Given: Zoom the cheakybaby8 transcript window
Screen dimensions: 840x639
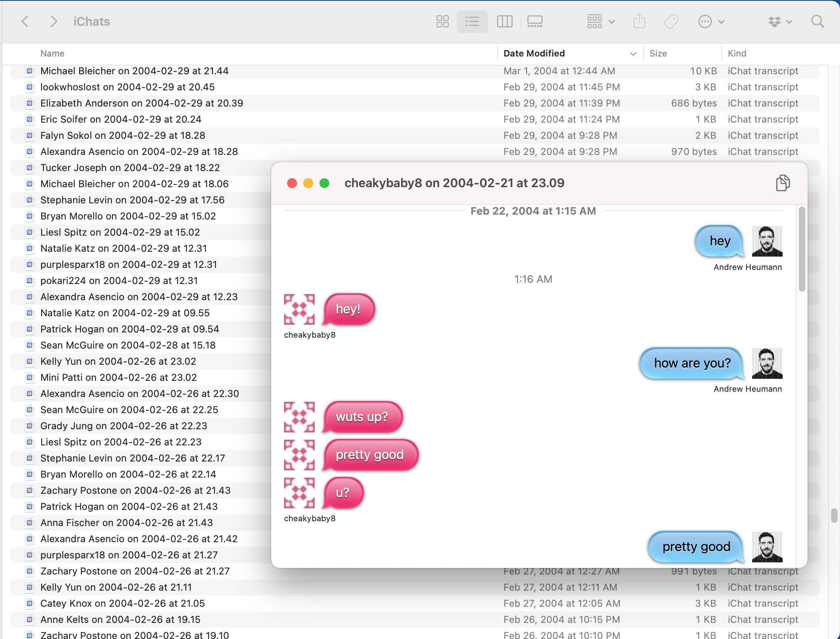Looking at the screenshot, I should [x=324, y=183].
